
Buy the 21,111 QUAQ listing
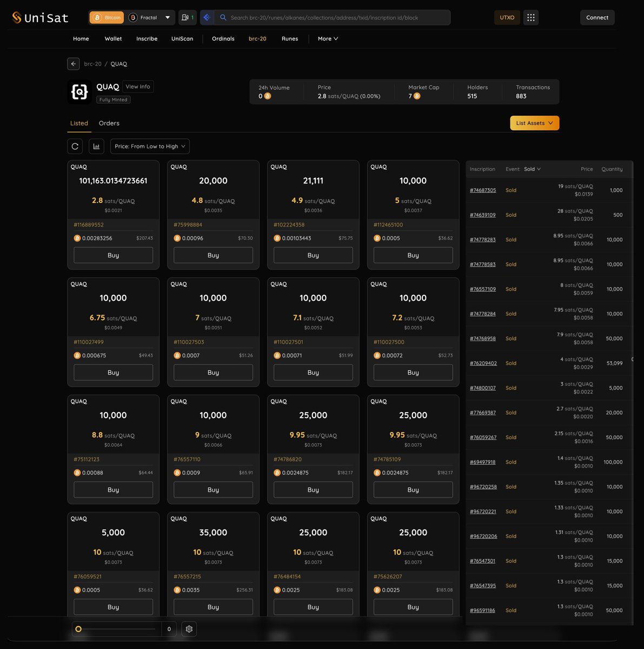point(313,255)
